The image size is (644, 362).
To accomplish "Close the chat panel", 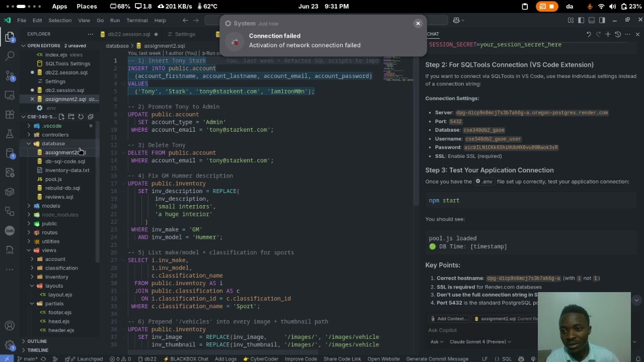I will point(637,34).
